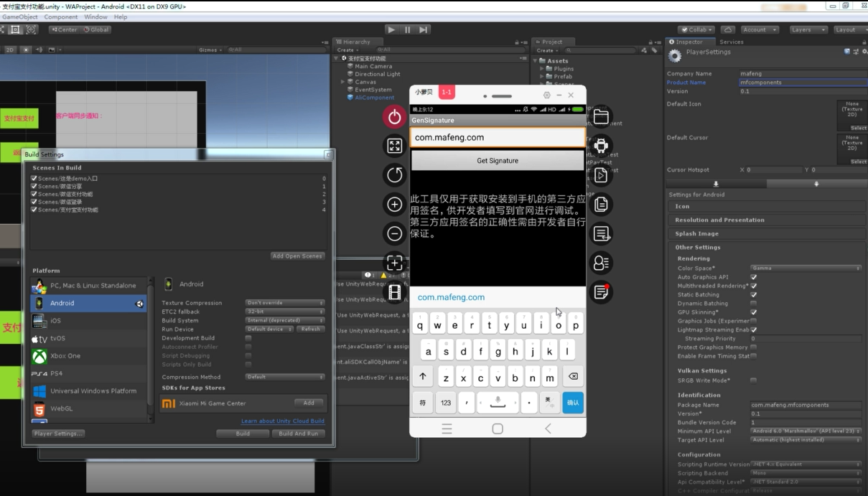Screen dimensions: 868x496
Task: Click emulator play-document macro icon
Action: point(601,175)
